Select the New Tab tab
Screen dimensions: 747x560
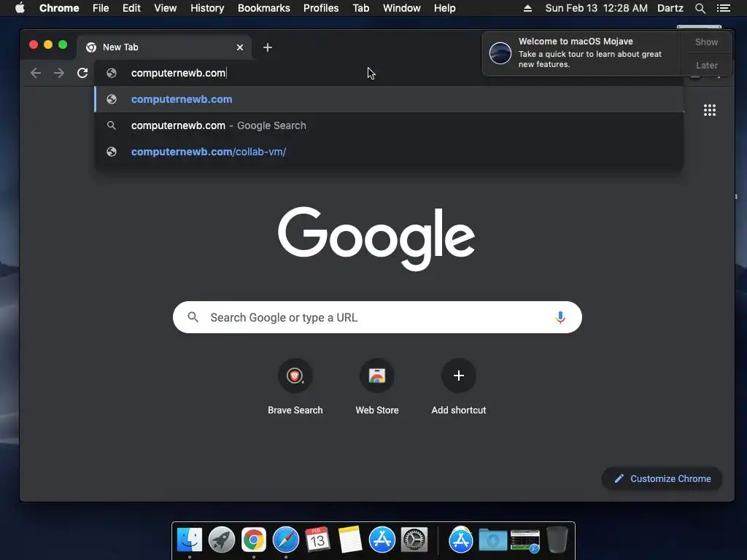click(164, 47)
